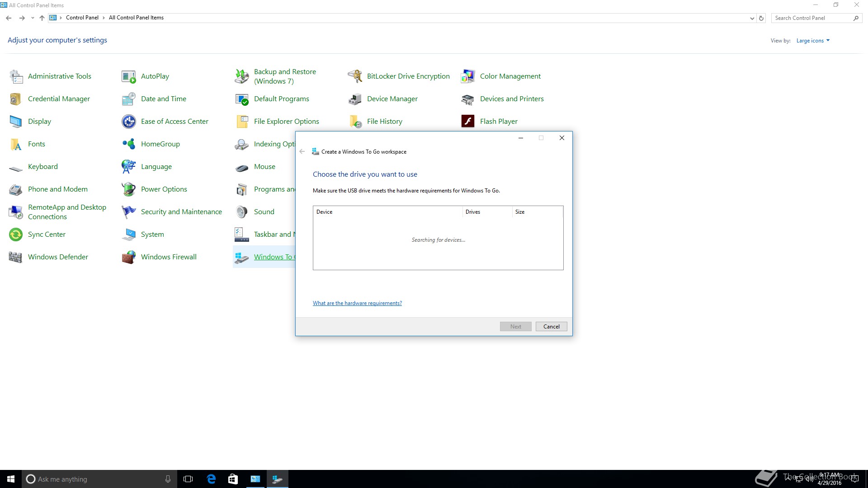Open Task View from taskbar

click(188, 479)
